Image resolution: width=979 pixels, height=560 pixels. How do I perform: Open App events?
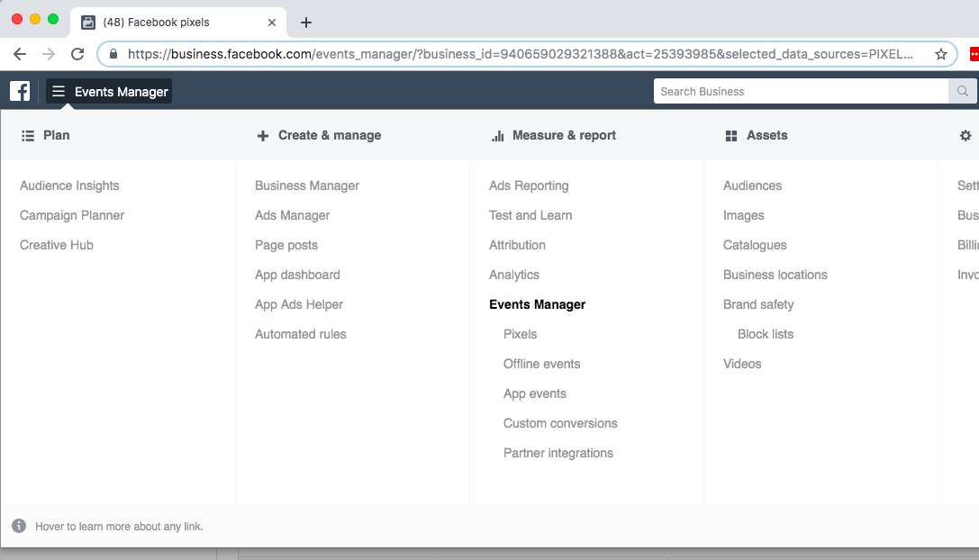[535, 393]
